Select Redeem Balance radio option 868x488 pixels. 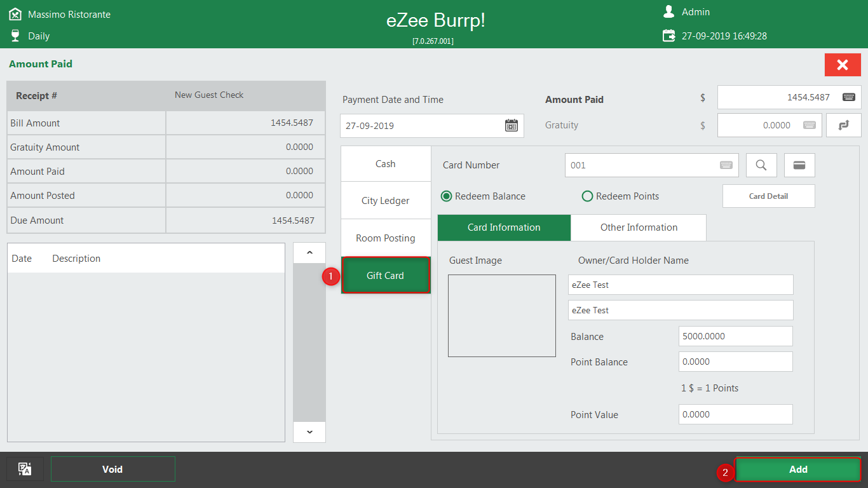coord(483,196)
